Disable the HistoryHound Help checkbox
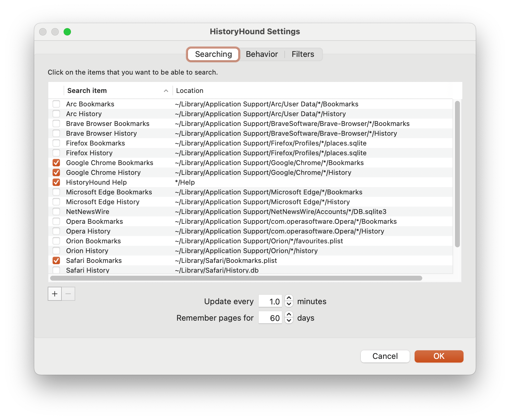The image size is (510, 420). coord(56,182)
